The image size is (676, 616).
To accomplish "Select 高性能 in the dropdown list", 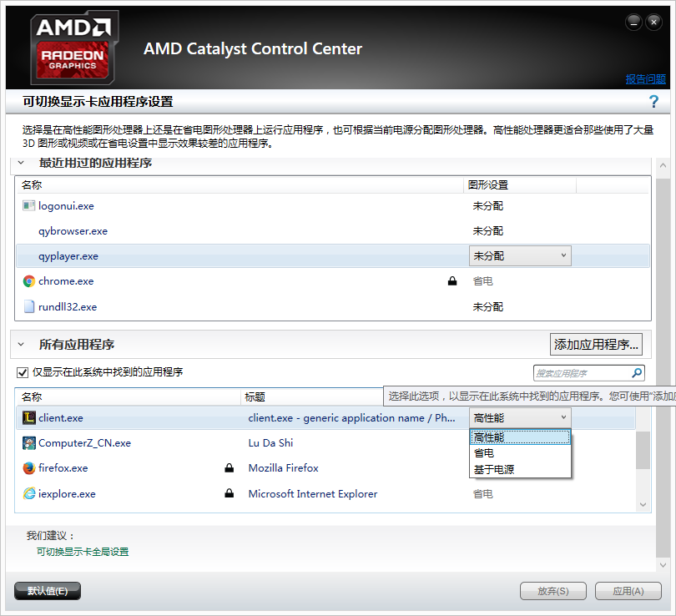I will (x=520, y=437).
